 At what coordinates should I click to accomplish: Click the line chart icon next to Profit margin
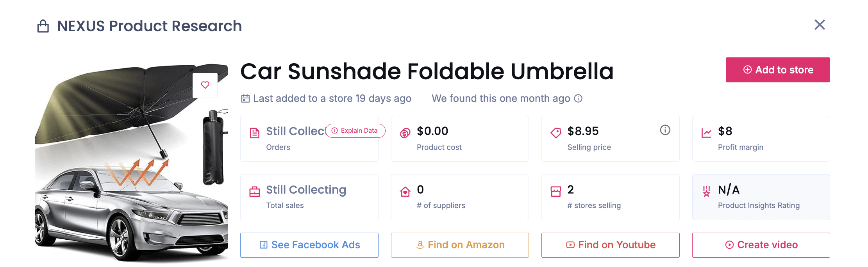pyautogui.click(x=706, y=132)
